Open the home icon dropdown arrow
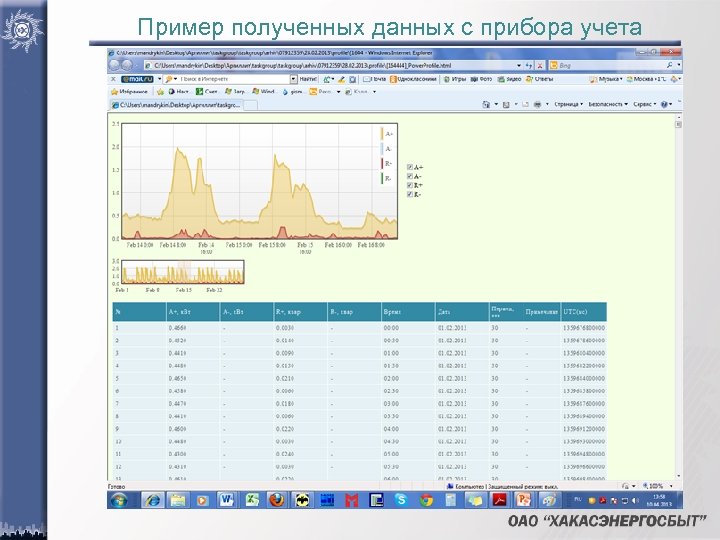Image resolution: width=720 pixels, height=540 pixels. click(x=496, y=104)
